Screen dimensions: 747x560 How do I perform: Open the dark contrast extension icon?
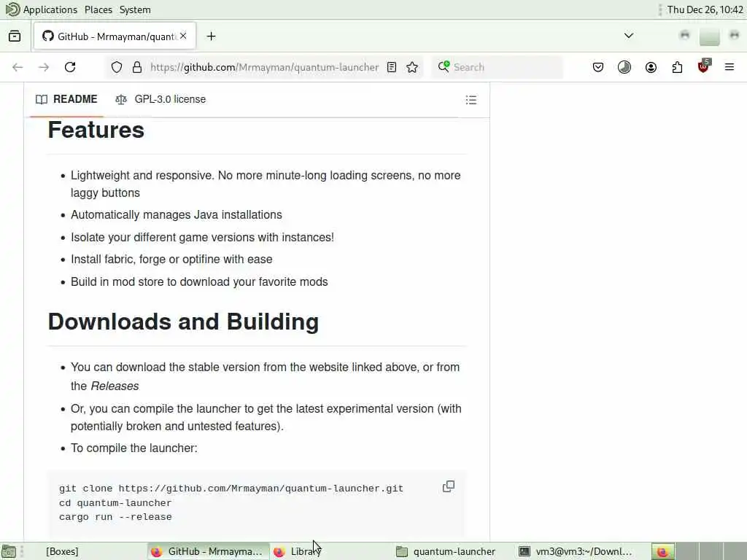[x=624, y=67]
